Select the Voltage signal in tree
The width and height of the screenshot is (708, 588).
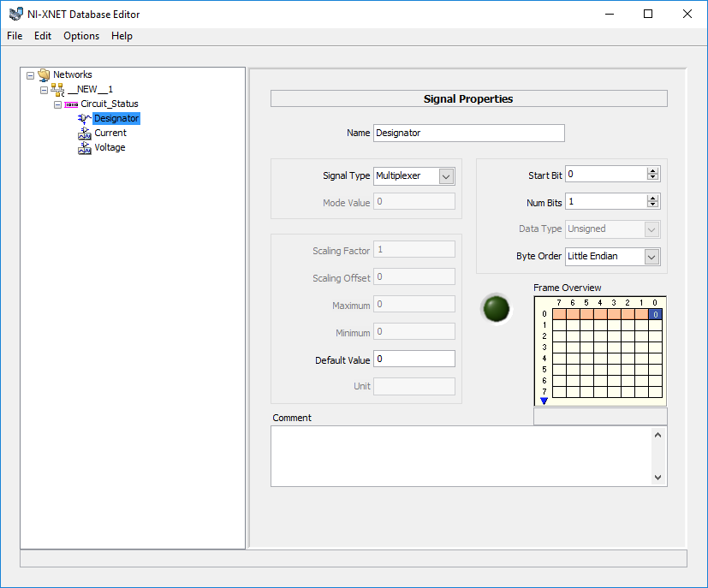110,147
